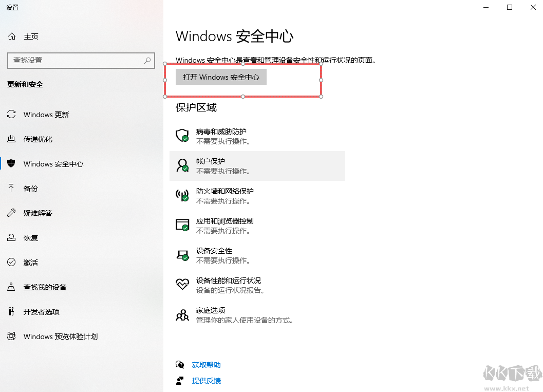
Task: Click the Home house icon
Action: pyautogui.click(x=12, y=36)
